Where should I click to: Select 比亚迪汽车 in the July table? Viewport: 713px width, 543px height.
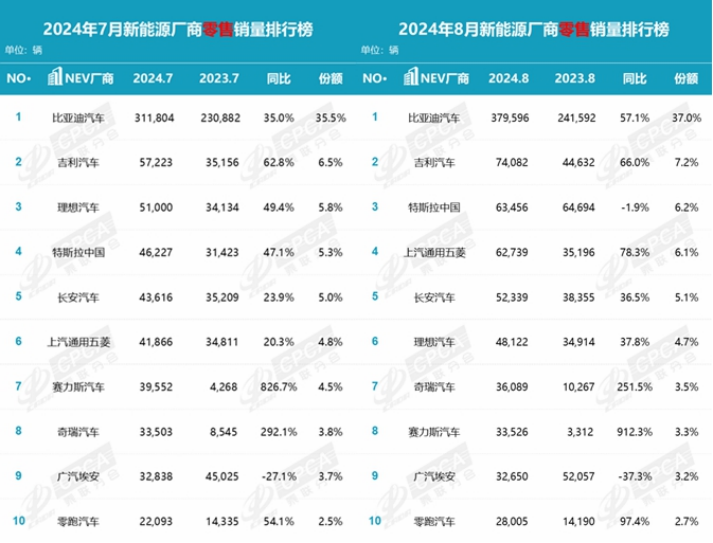coord(78,118)
